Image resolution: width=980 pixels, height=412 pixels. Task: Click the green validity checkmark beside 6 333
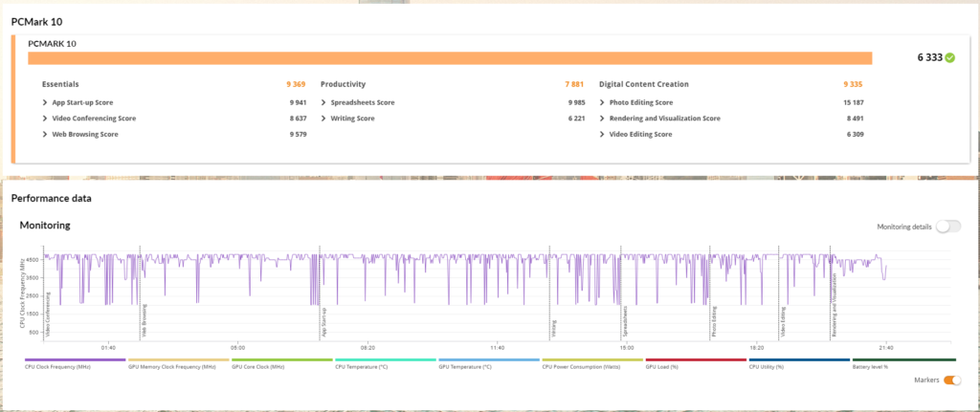[x=950, y=58]
